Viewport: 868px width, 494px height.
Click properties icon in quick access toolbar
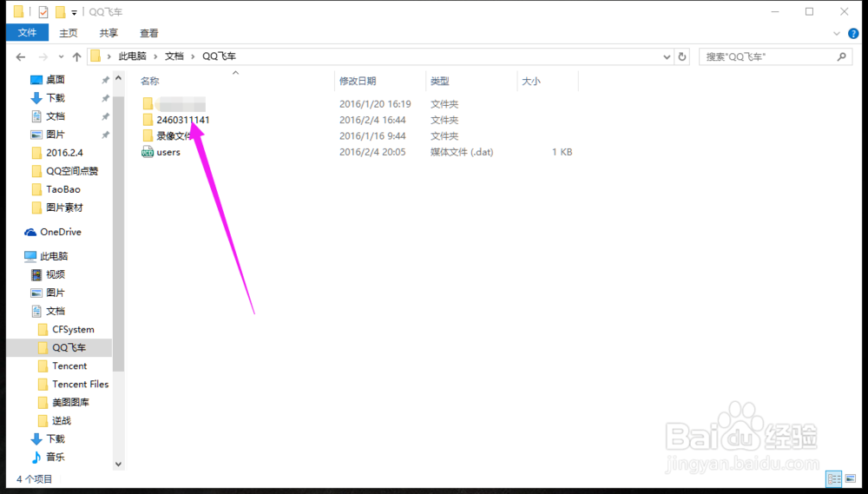pyautogui.click(x=43, y=11)
